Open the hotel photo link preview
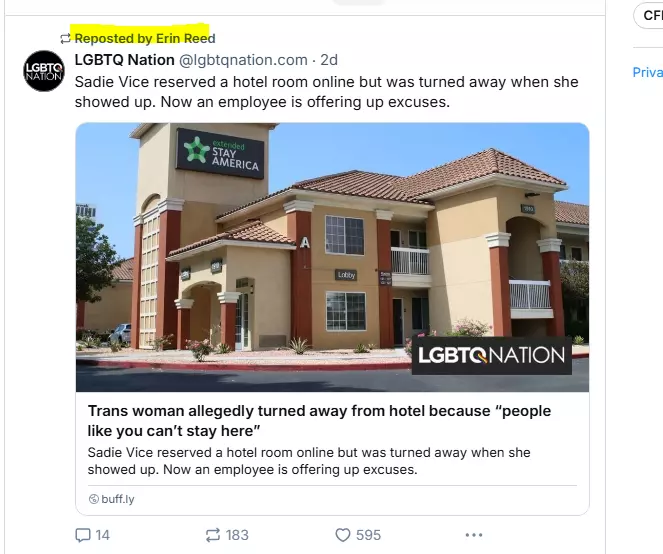The height and width of the screenshot is (554, 663). [x=332, y=257]
